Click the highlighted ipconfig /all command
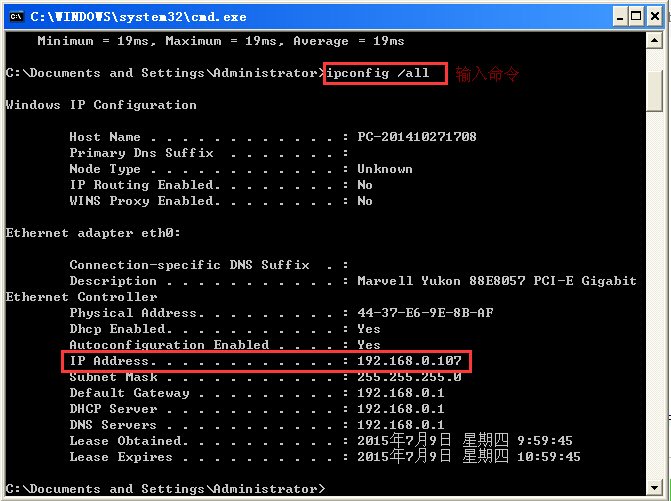The width and height of the screenshot is (671, 501). [x=384, y=73]
